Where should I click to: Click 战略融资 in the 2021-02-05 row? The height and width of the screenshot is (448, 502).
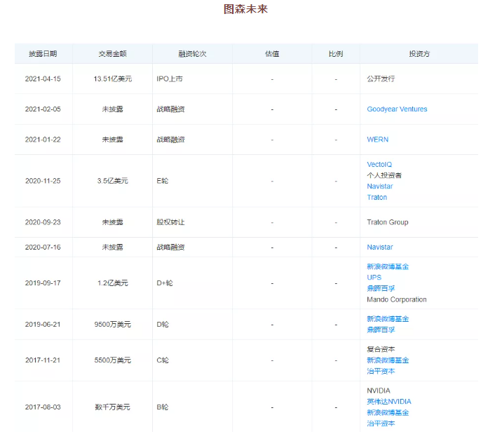pyautogui.click(x=170, y=109)
